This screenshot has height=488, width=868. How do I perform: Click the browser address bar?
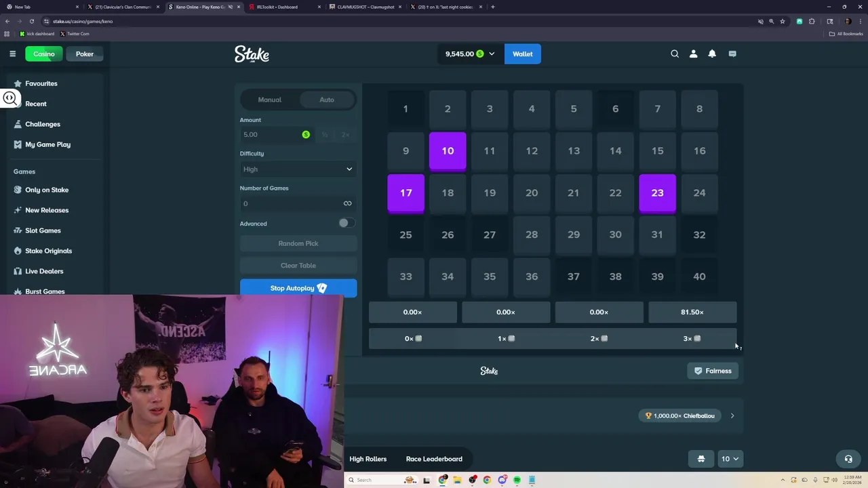click(400, 21)
